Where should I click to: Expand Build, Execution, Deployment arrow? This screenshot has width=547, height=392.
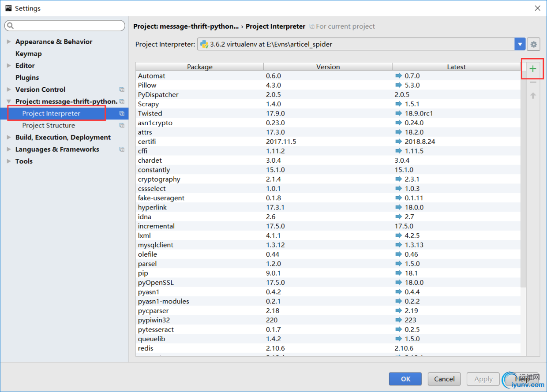click(x=9, y=137)
